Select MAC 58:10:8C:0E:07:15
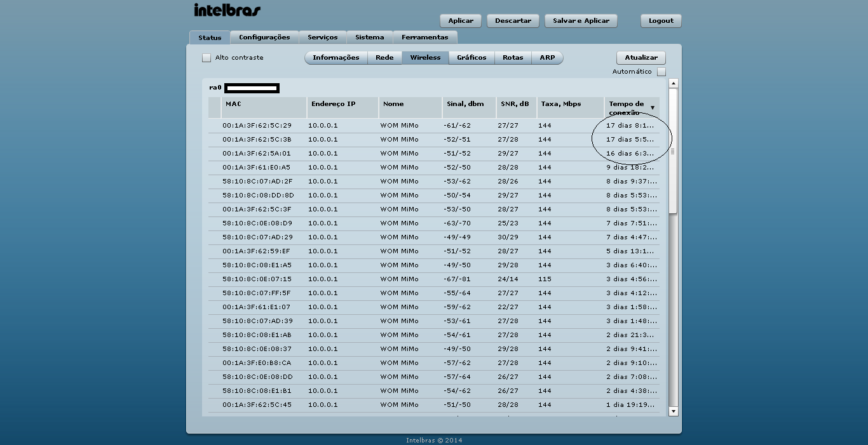868x445 pixels. point(257,279)
